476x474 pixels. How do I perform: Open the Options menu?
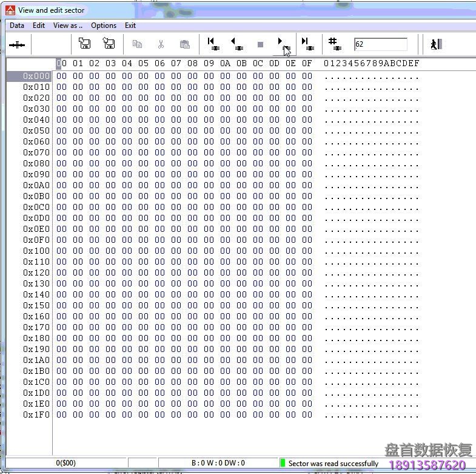pos(104,25)
